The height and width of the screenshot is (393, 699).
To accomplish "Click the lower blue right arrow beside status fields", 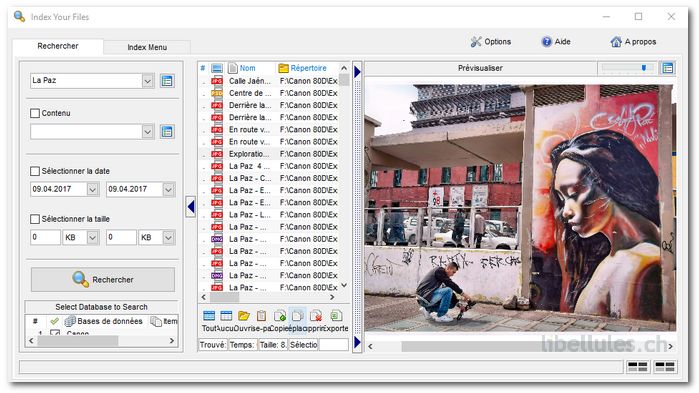I will (x=357, y=342).
